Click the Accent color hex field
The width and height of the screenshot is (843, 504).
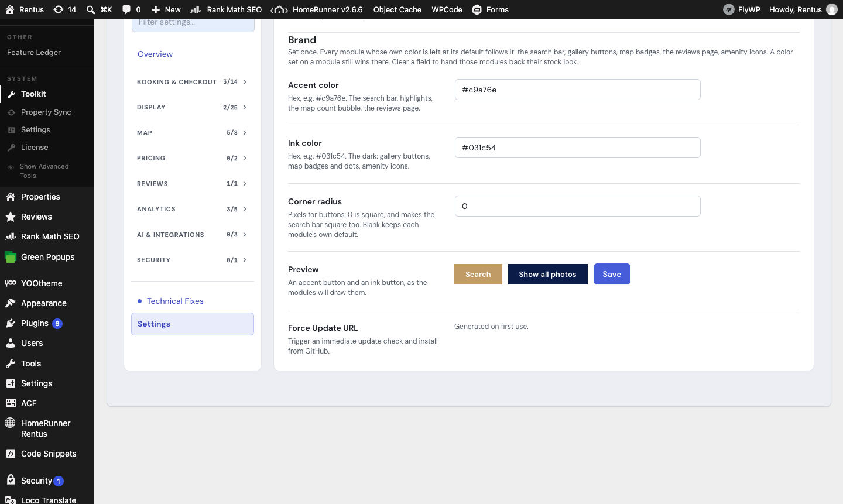click(578, 90)
